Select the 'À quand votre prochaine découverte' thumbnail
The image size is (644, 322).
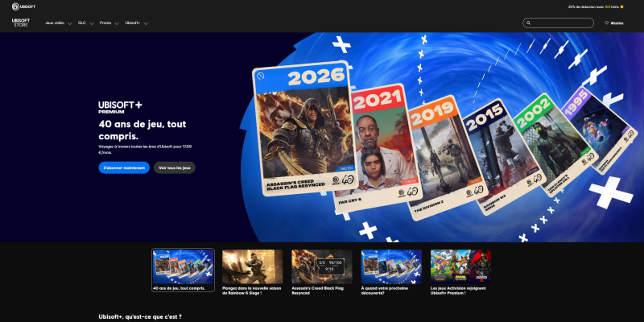pos(391,266)
